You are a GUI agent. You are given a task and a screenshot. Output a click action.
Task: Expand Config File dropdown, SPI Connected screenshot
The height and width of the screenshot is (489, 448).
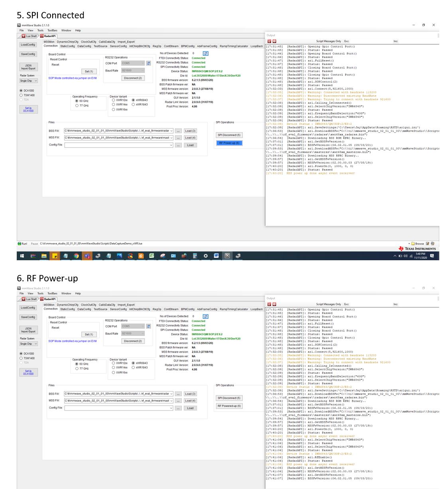(171, 145)
